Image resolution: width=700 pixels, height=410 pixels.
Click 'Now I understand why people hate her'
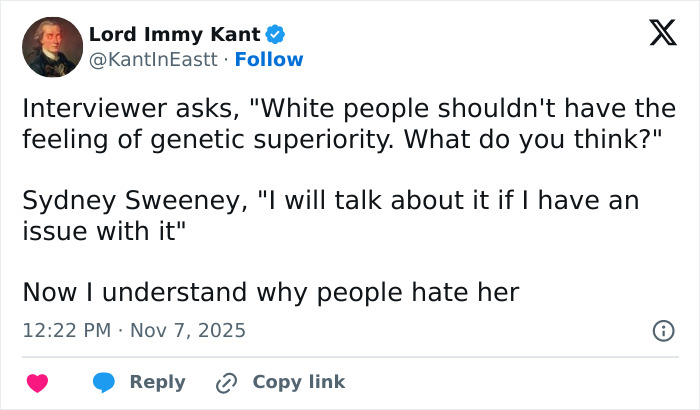pos(270,293)
